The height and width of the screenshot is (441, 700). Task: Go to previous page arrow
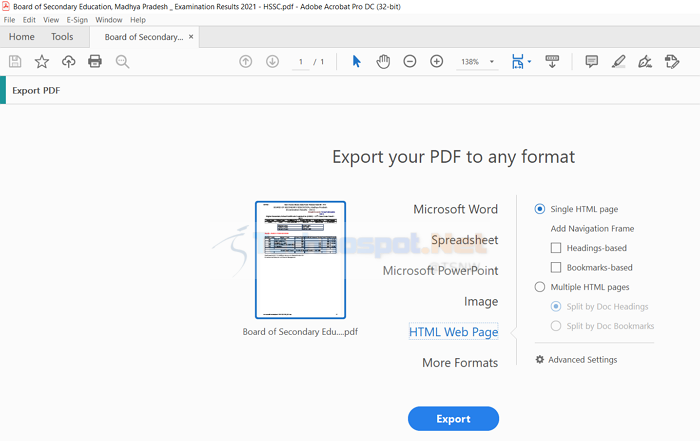tap(246, 61)
